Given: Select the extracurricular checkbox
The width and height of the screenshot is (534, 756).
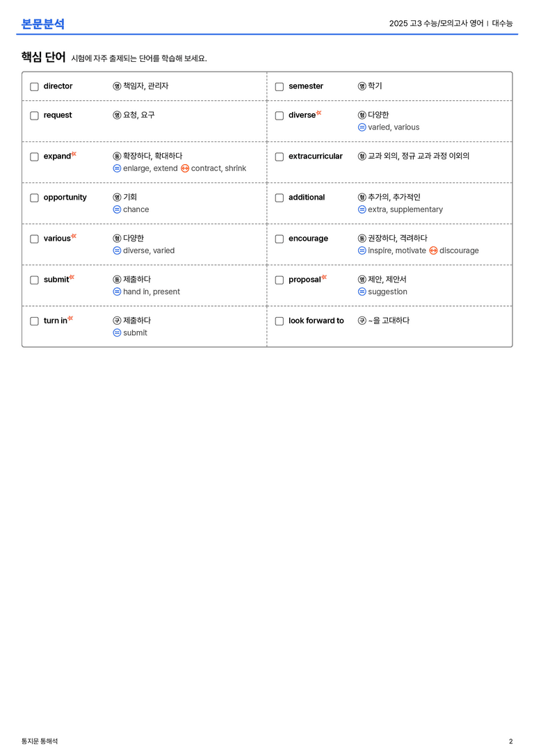Looking at the screenshot, I should pyautogui.click(x=279, y=156).
